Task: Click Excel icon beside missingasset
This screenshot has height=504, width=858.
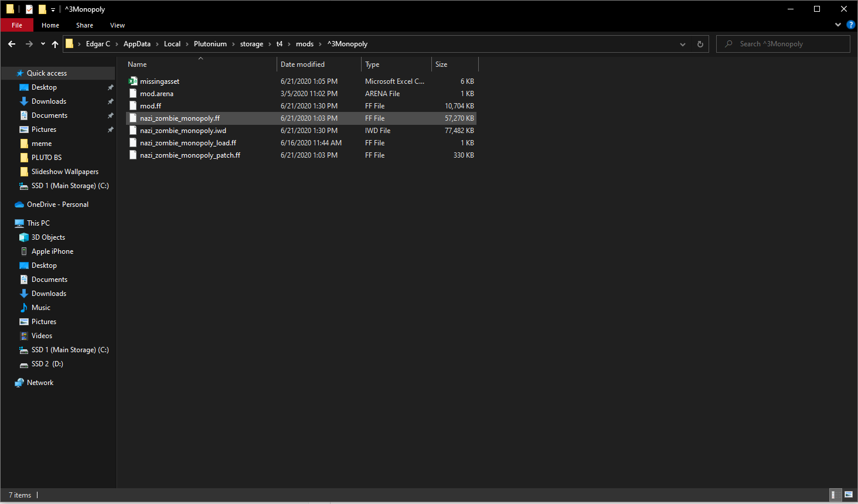Action: (133, 81)
